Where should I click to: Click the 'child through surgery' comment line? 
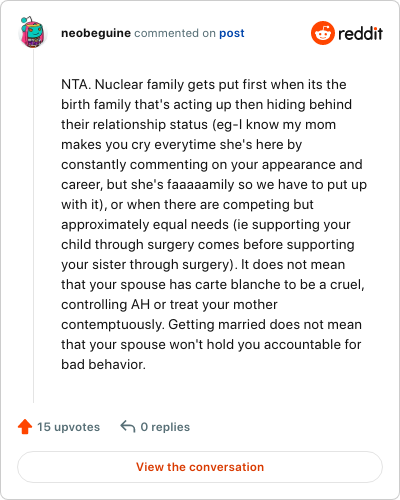(208, 245)
